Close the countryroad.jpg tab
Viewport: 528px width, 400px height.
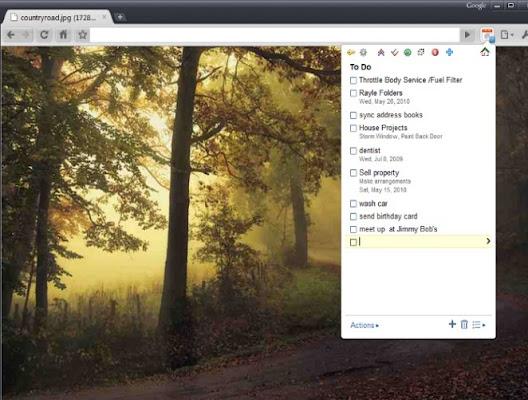point(105,16)
